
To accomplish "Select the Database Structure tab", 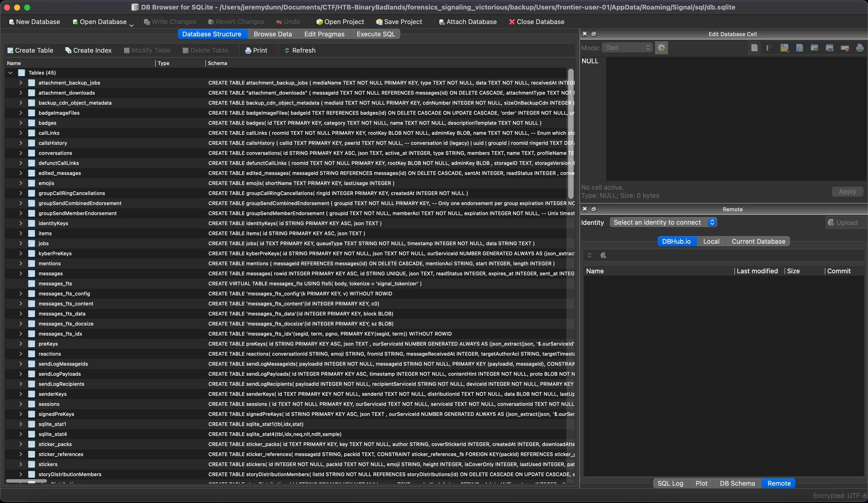I will pos(212,34).
